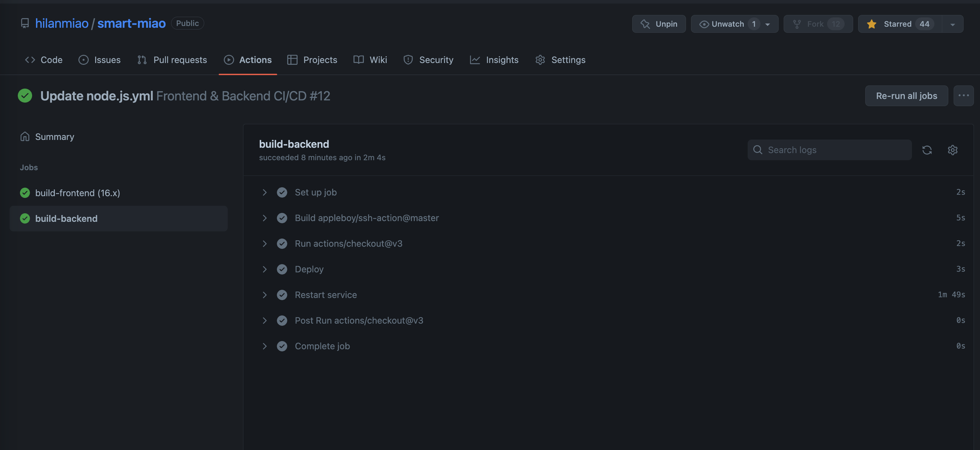Click the watchers count 1 badge
980x450 pixels.
pos(754,24)
